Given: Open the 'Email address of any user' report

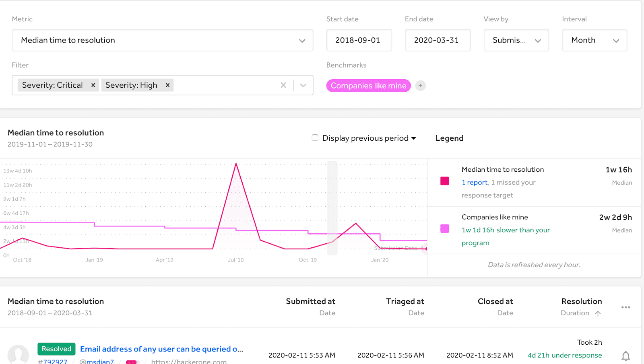Looking at the screenshot, I should [x=161, y=349].
